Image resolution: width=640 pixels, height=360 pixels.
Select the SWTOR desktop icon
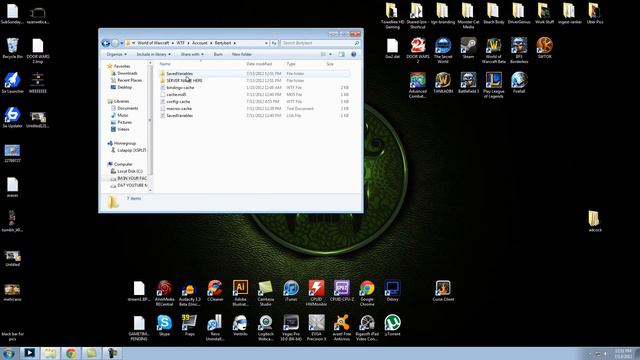pyautogui.click(x=544, y=48)
